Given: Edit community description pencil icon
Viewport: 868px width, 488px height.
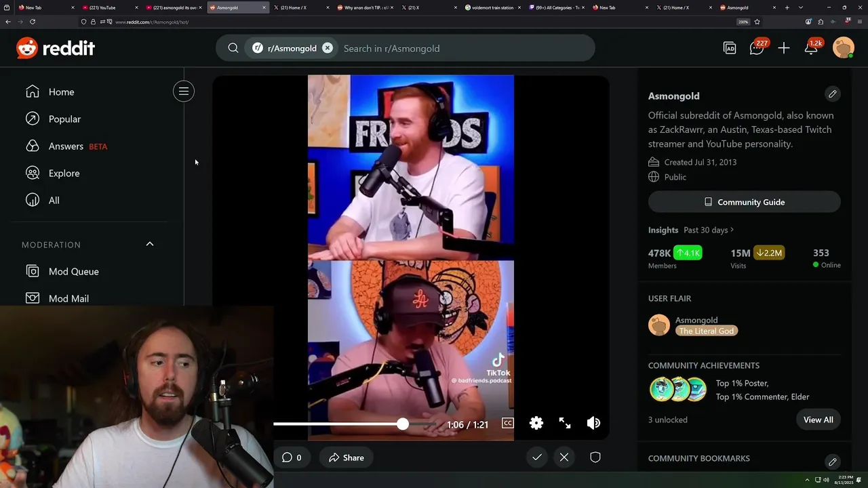Looking at the screenshot, I should click(833, 94).
